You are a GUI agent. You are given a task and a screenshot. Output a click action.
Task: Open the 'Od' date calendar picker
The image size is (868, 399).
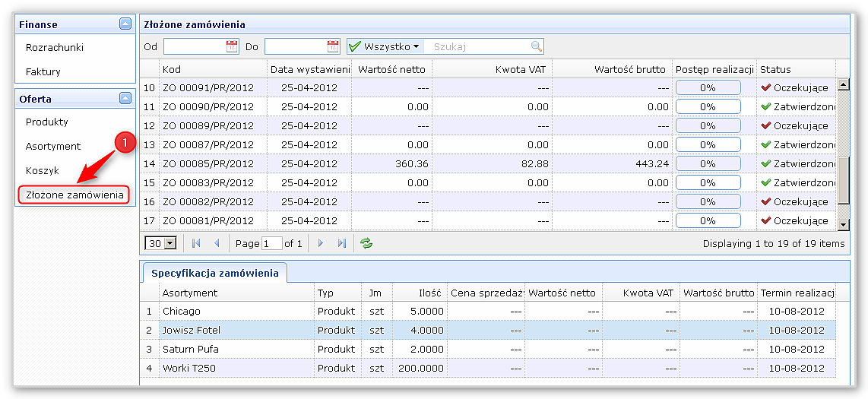click(x=232, y=47)
